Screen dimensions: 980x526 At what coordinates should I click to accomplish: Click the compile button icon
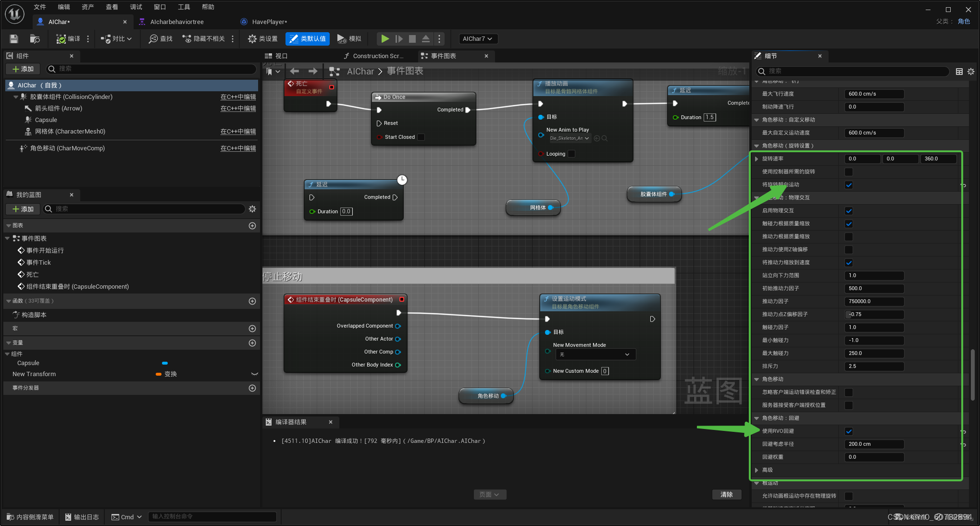(x=61, y=39)
